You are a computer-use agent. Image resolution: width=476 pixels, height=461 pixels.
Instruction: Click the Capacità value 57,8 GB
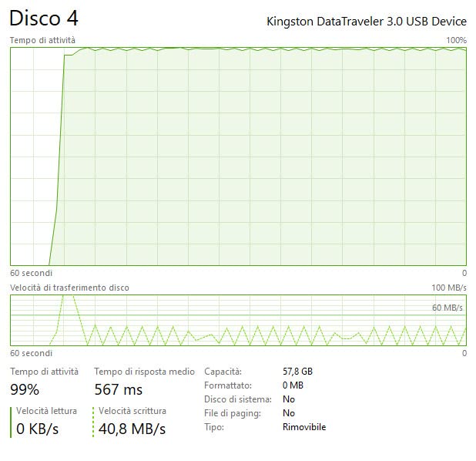[x=297, y=372]
